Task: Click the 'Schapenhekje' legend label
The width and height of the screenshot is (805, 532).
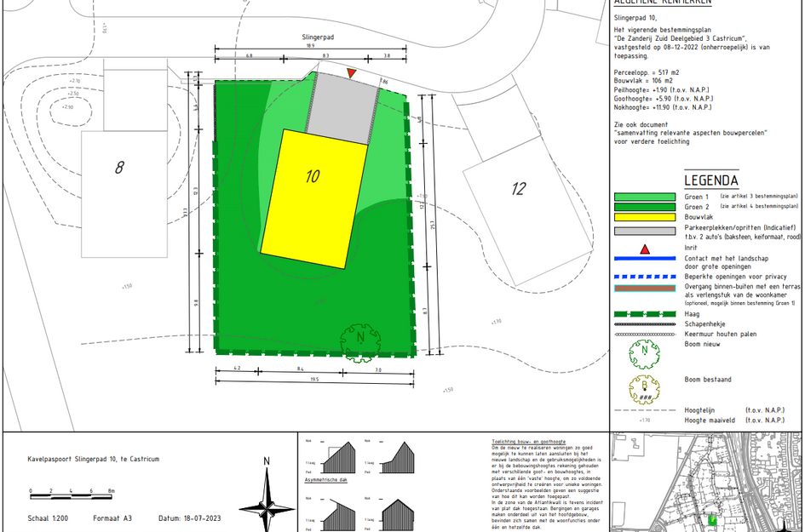Action: 704,324
